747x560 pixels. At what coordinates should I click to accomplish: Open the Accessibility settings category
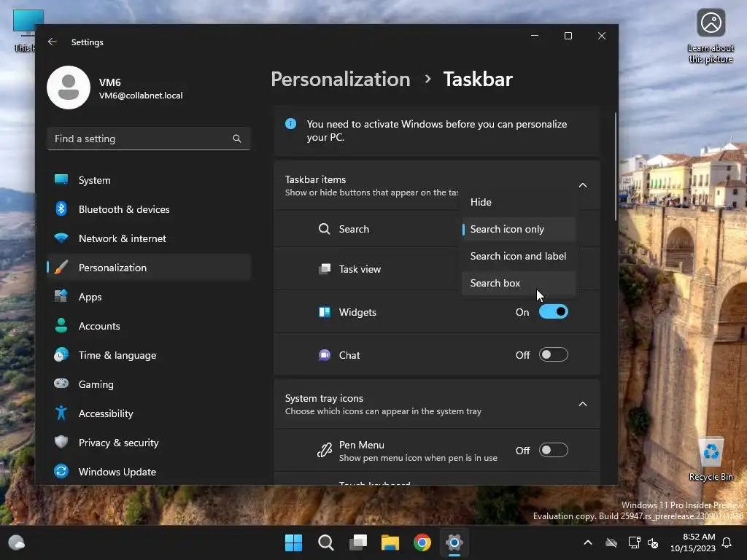[x=149, y=413]
